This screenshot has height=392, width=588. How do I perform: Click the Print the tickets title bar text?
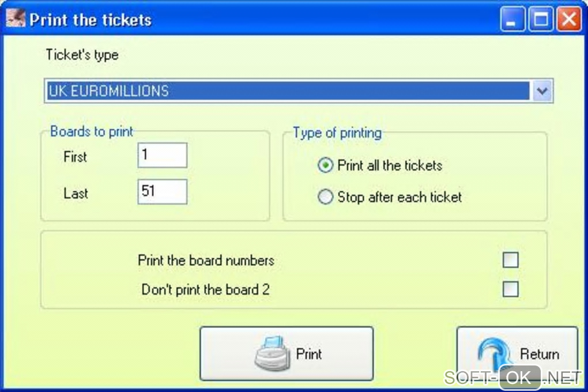coord(91,20)
